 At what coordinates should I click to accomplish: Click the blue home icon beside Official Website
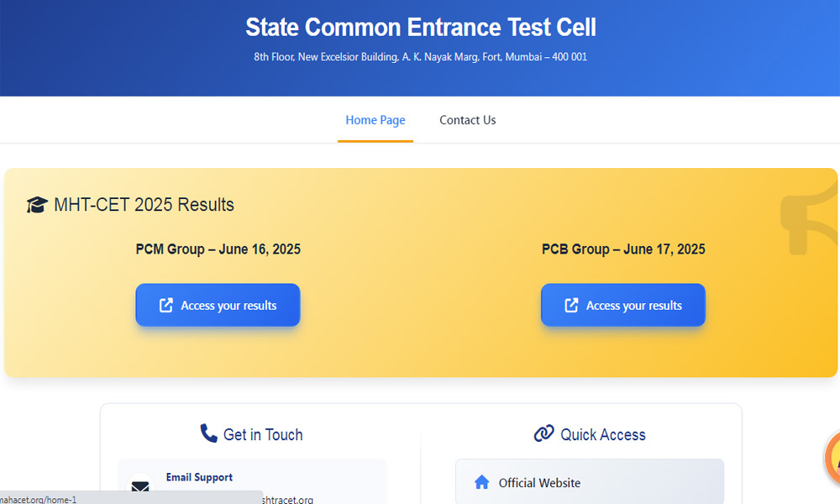click(x=482, y=482)
